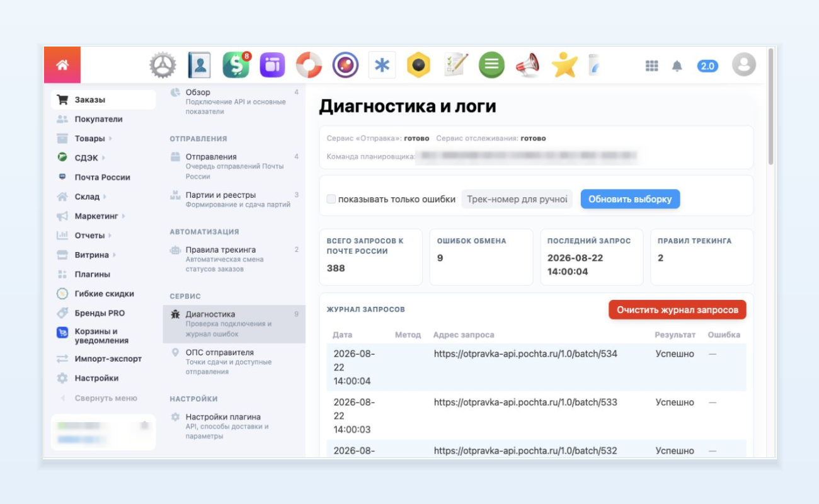Open the yellow hexagon app icon

[418, 65]
